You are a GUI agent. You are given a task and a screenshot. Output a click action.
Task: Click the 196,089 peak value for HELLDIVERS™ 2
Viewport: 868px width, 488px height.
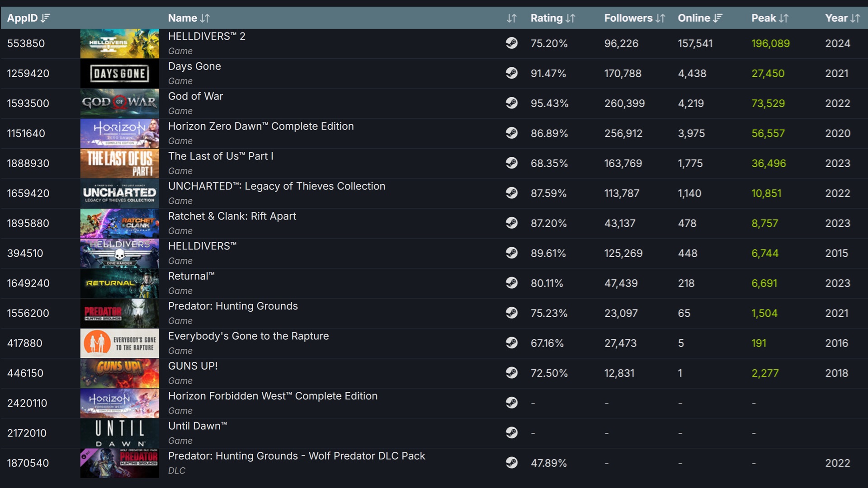pyautogui.click(x=771, y=43)
